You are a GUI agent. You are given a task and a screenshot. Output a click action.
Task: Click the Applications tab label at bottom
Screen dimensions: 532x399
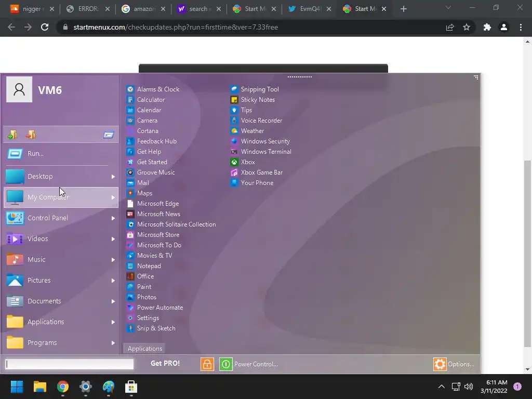[145, 349]
